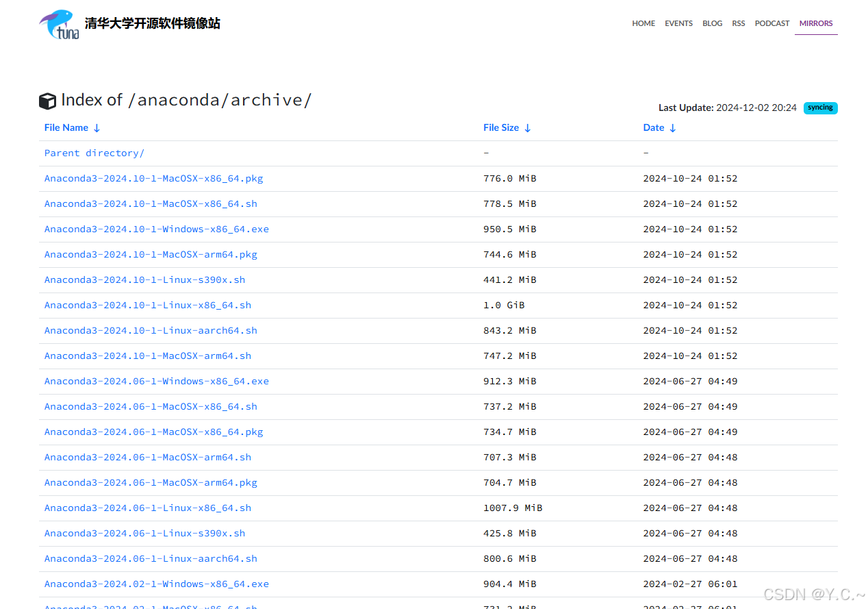Select the 425.8 MiB size value
Screen dimensions: 868x609
[x=510, y=533]
